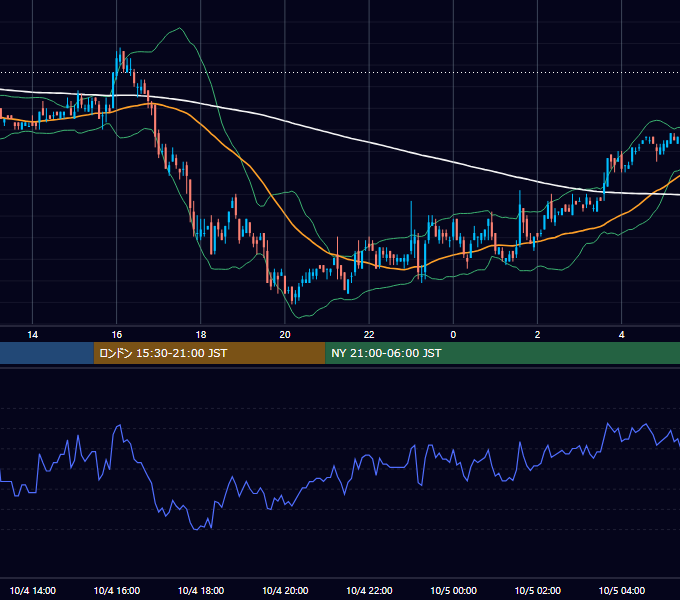Click the 20 hour label on price chart axis
This screenshot has height=600, width=680.
(x=285, y=335)
